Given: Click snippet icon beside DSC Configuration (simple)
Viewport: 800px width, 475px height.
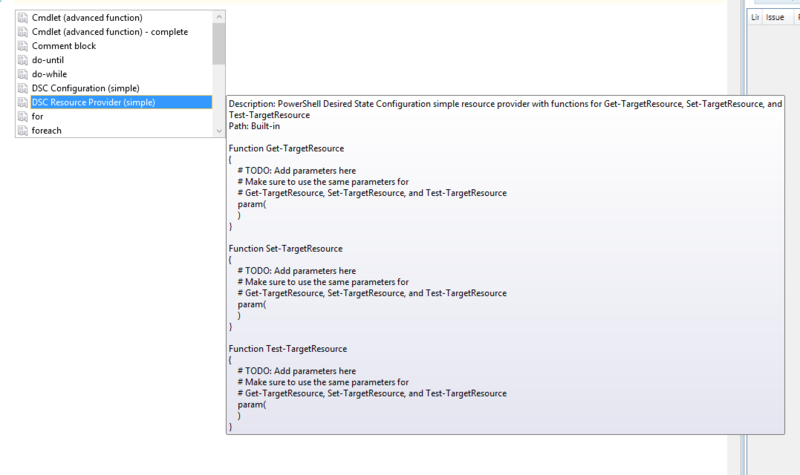Looking at the screenshot, I should coord(22,88).
